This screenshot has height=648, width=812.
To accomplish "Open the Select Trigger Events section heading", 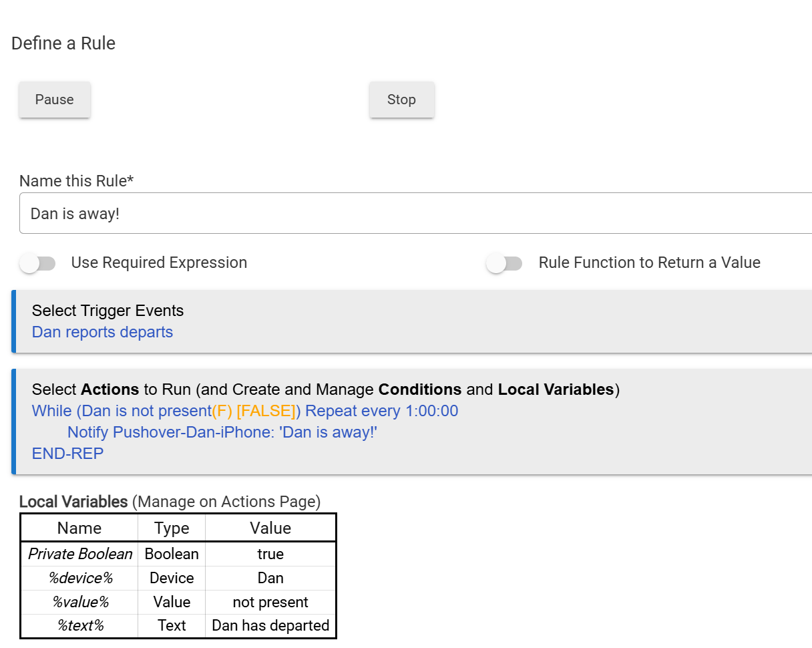I will (108, 311).
